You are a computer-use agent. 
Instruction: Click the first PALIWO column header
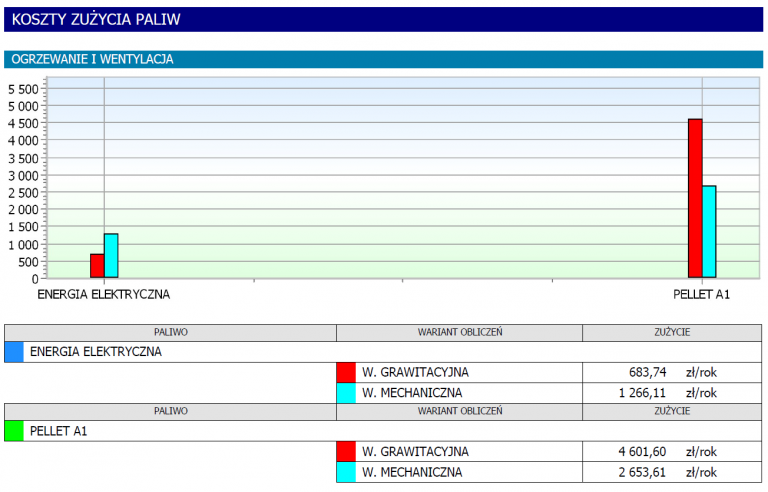(x=170, y=333)
